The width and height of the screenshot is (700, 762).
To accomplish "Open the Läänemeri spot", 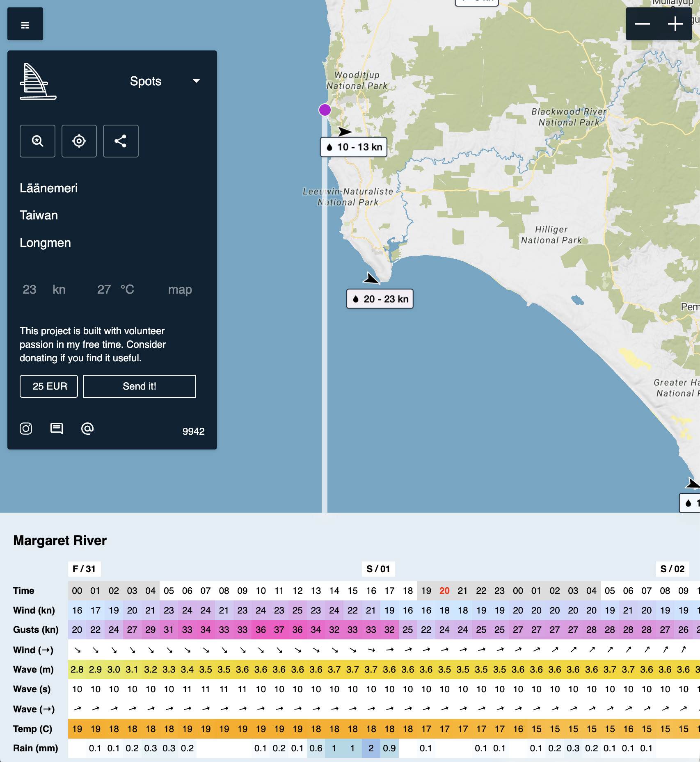I will 49,188.
